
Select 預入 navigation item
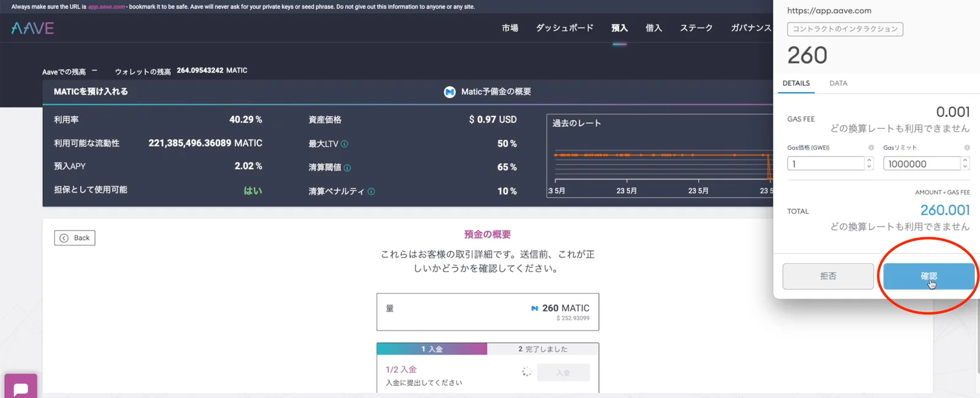pyautogui.click(x=619, y=28)
